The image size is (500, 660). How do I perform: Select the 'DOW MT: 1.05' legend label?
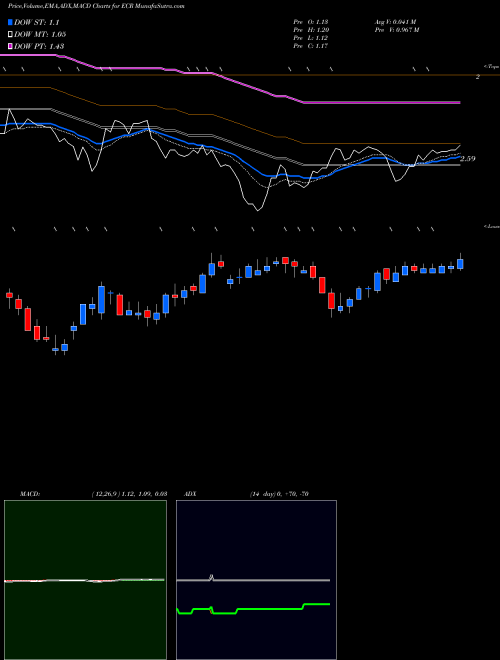pos(40,35)
